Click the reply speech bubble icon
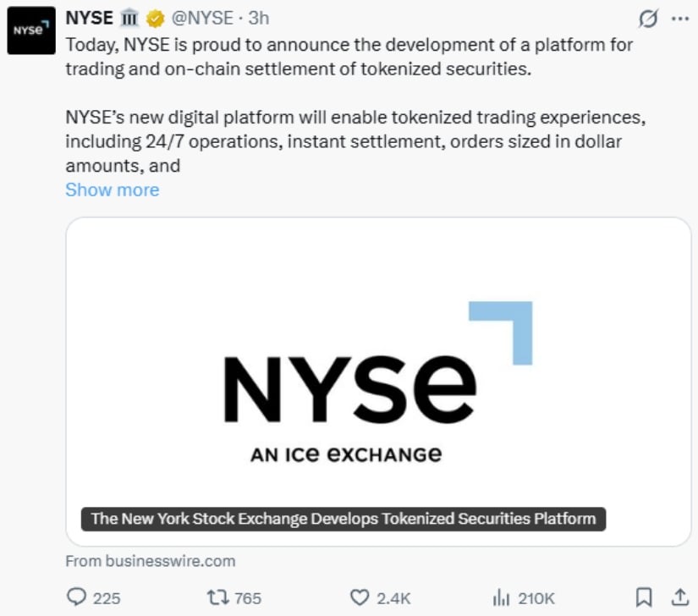The width and height of the screenshot is (698, 616). [x=77, y=597]
